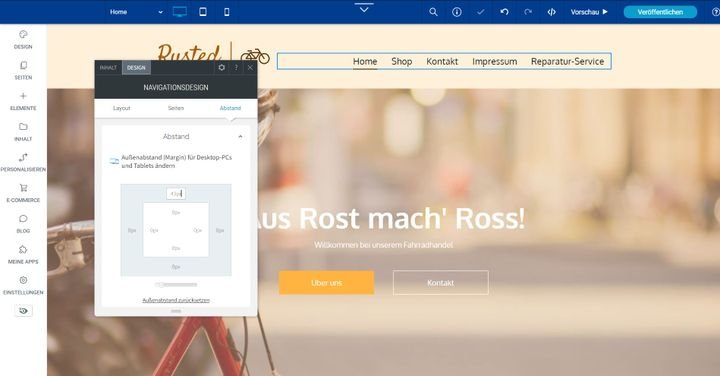The height and width of the screenshot is (376, 720).
Task: Open developer mode code icon
Action: [x=551, y=12]
